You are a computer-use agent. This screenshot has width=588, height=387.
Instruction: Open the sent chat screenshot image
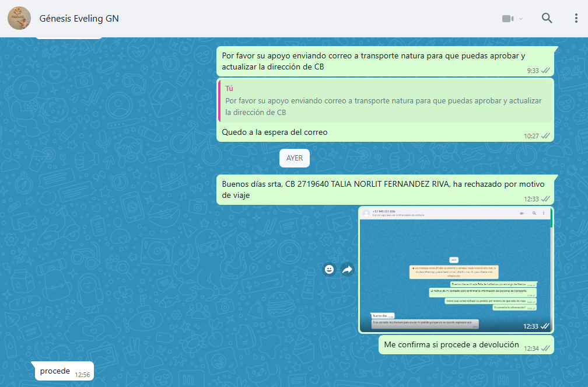tap(456, 269)
